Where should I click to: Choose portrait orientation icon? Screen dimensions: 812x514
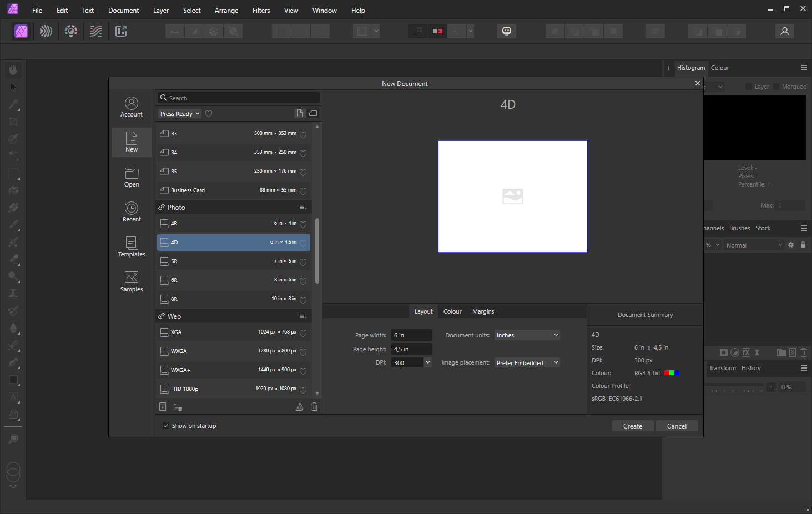300,113
